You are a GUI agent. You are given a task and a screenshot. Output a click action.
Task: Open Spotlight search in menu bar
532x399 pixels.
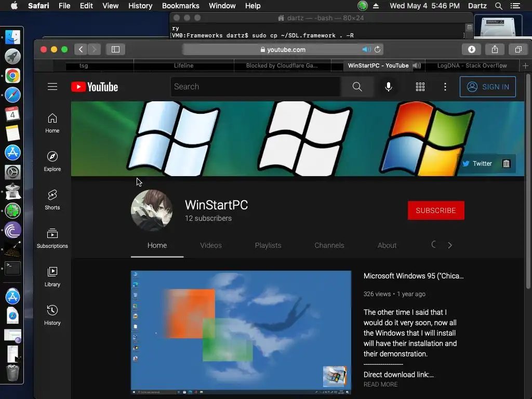tap(498, 6)
